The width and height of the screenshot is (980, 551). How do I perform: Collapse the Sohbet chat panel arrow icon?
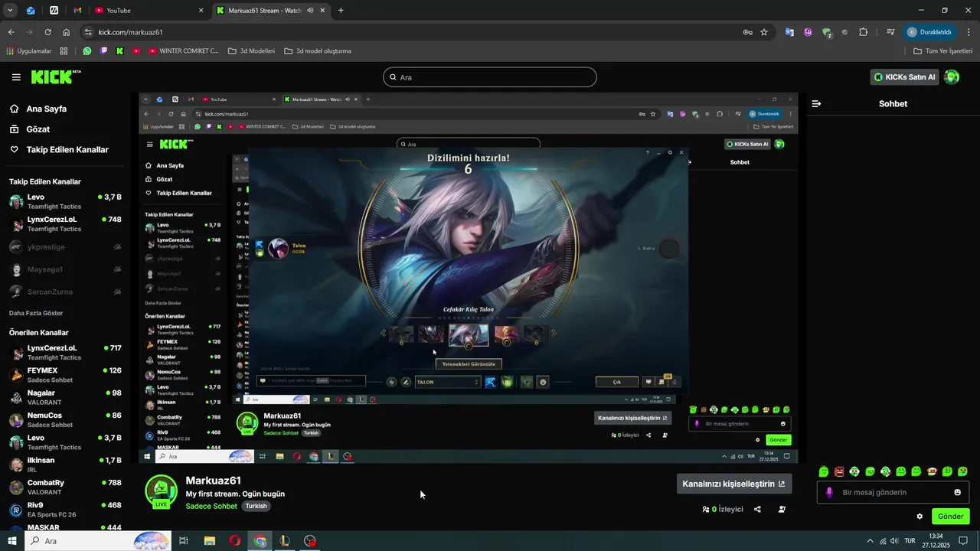tap(816, 103)
